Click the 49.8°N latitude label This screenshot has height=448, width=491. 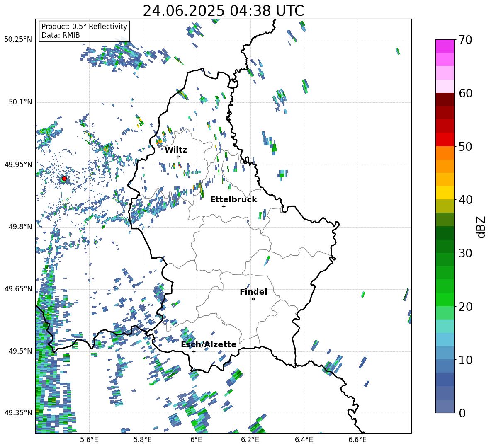click(x=20, y=227)
